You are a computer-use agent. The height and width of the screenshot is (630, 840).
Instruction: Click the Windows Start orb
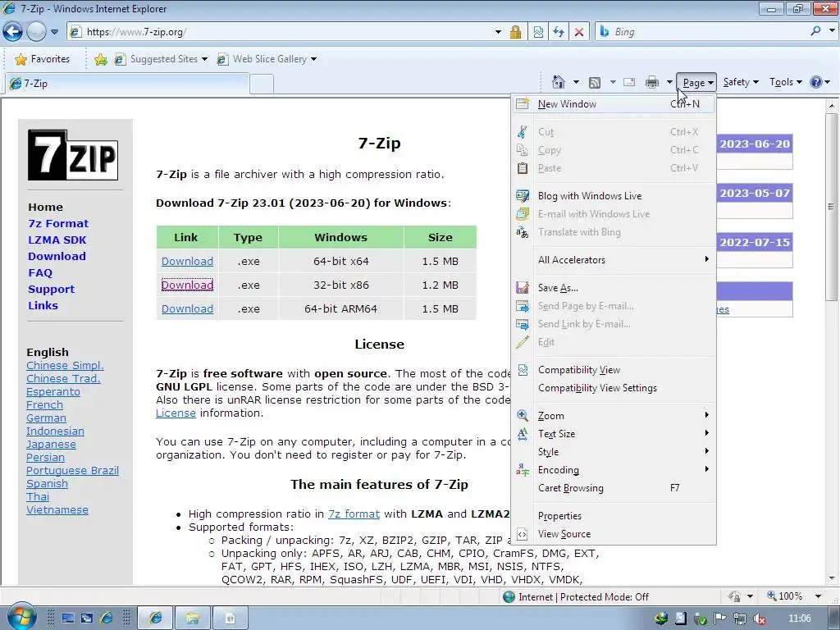[21, 617]
